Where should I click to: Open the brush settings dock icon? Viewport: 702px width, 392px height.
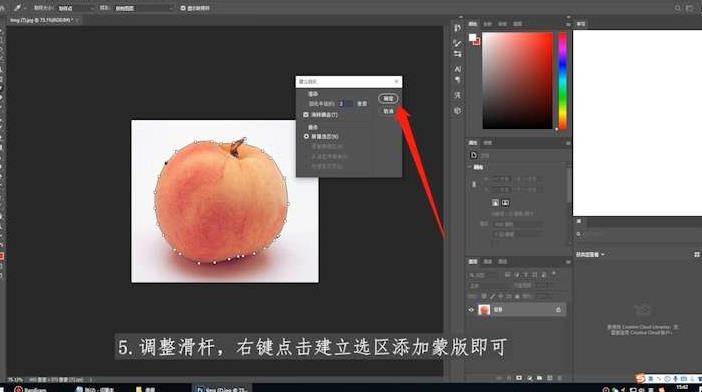[458, 43]
